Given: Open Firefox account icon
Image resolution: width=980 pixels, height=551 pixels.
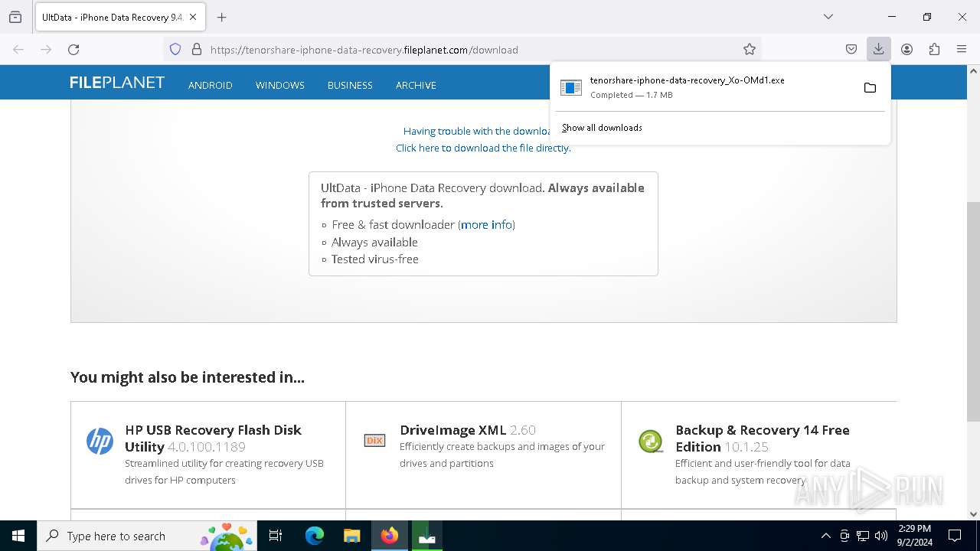Looking at the screenshot, I should click(906, 49).
